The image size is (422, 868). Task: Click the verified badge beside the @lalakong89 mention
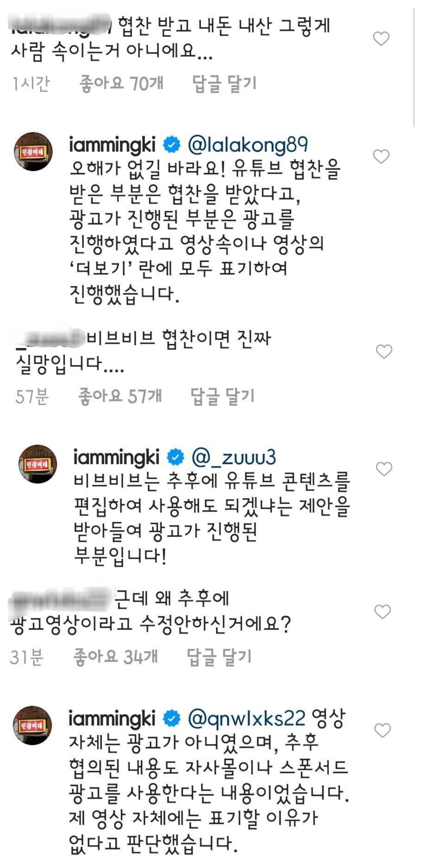click(172, 145)
